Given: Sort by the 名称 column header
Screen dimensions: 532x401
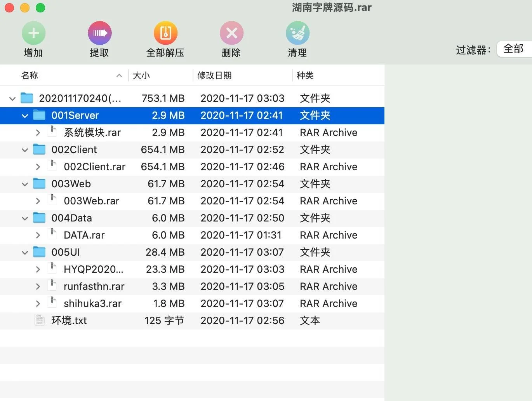Looking at the screenshot, I should (30, 75).
